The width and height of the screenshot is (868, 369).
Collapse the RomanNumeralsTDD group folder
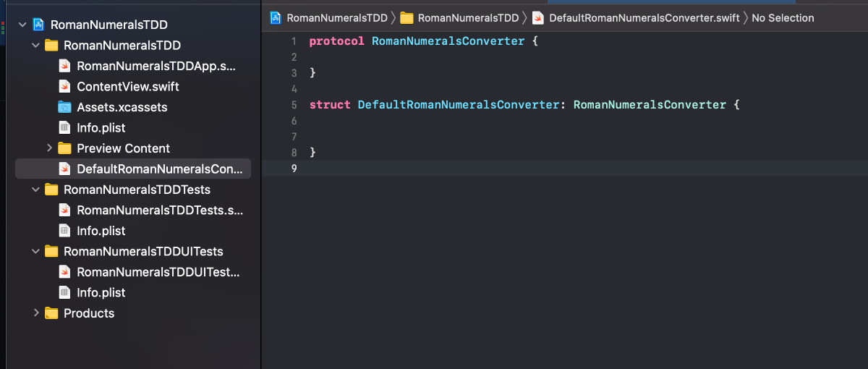point(36,46)
